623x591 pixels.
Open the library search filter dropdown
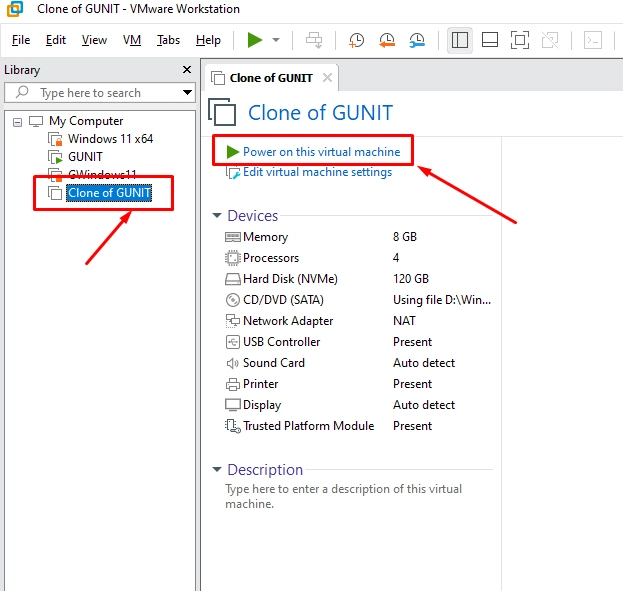click(x=187, y=93)
